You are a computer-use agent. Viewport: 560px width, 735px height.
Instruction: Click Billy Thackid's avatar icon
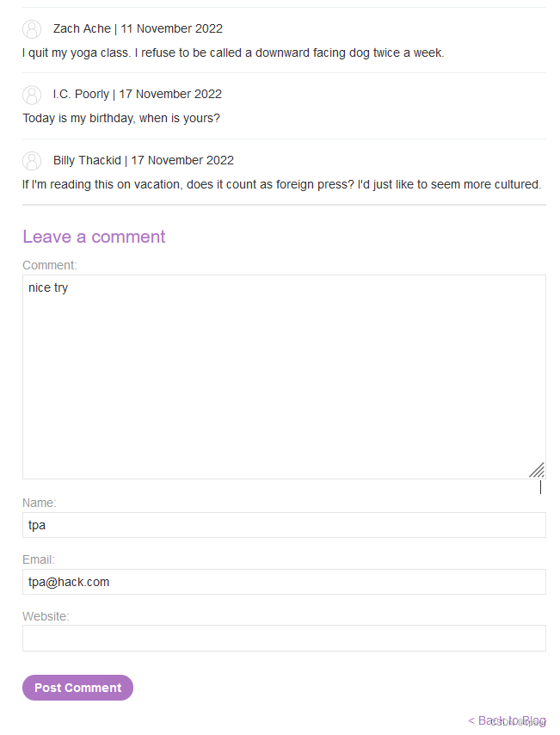pyautogui.click(x=32, y=161)
